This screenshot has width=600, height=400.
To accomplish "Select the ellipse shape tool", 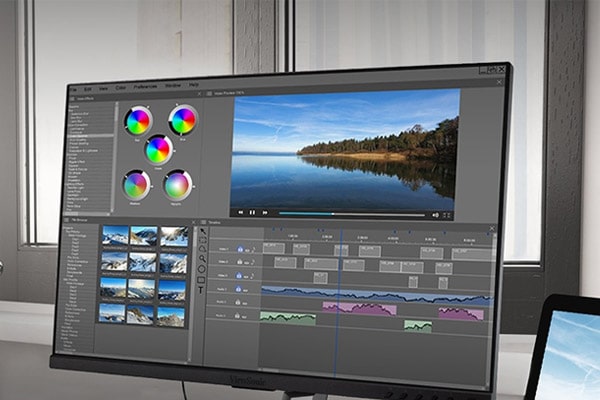I will tap(203, 267).
